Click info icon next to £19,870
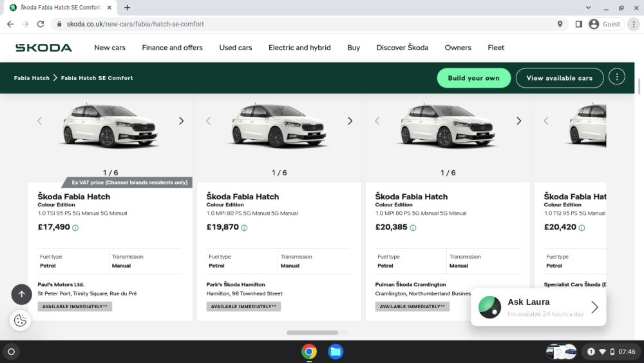 [x=244, y=228]
